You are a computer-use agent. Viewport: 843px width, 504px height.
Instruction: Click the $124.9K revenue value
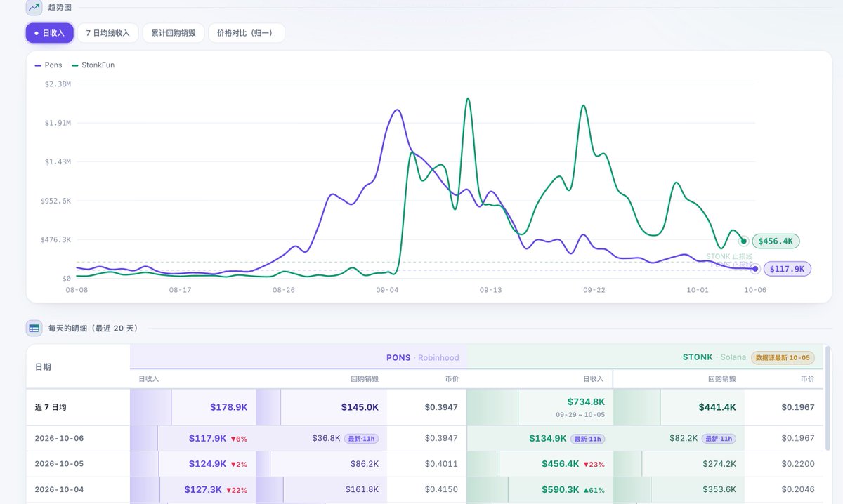[x=207, y=464]
